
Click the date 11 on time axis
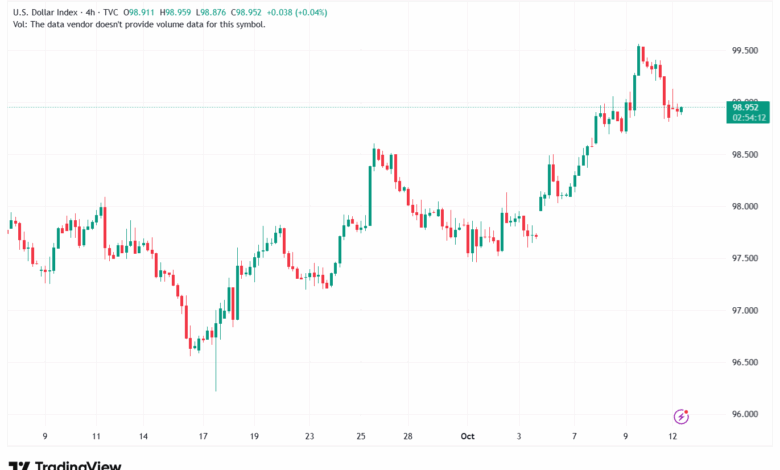coord(96,436)
